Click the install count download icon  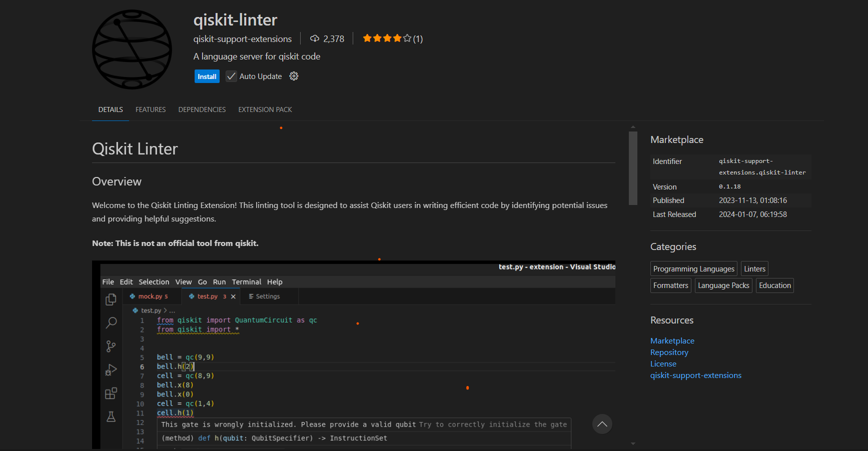pyautogui.click(x=315, y=38)
